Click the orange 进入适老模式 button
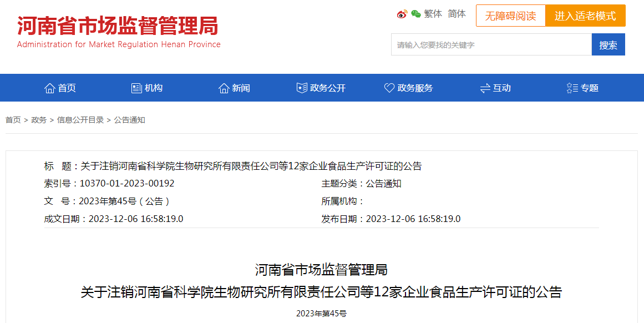This screenshot has height=323, width=644. [585, 16]
